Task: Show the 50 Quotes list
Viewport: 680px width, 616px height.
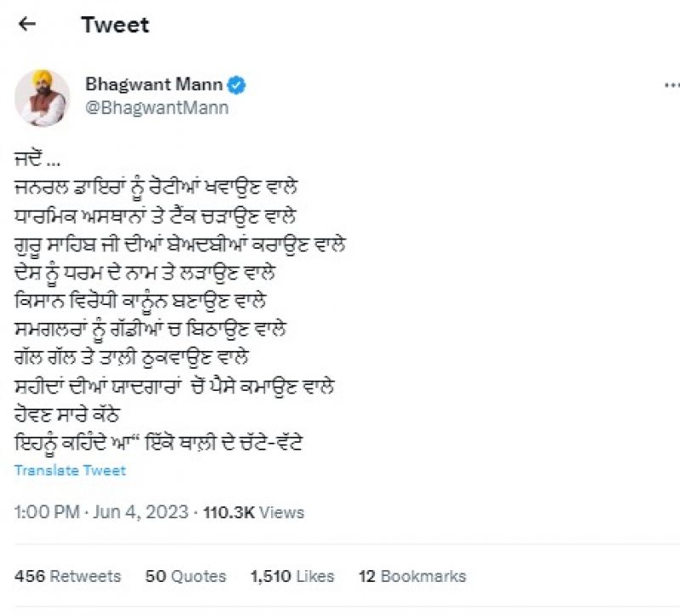Action: (x=185, y=576)
